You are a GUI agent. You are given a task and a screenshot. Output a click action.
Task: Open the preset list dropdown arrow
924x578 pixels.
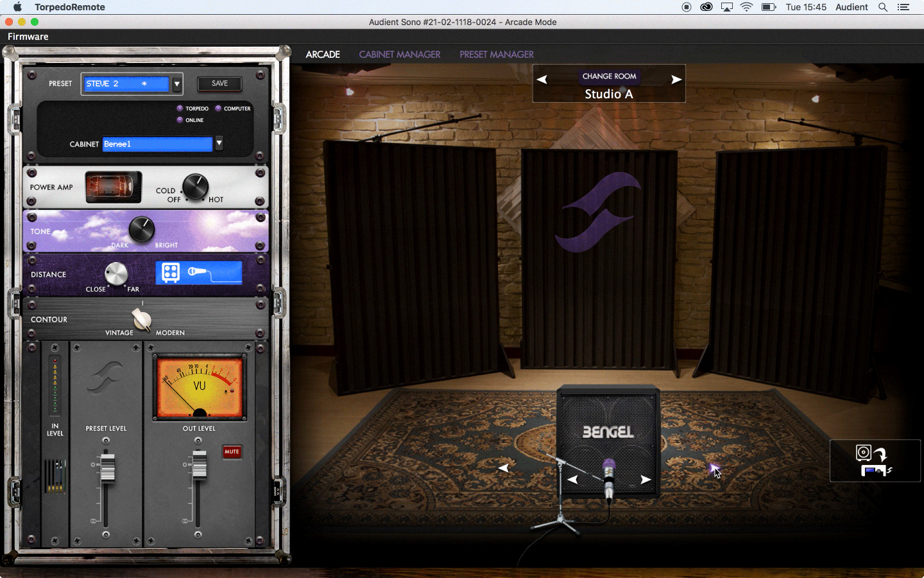coord(177,83)
